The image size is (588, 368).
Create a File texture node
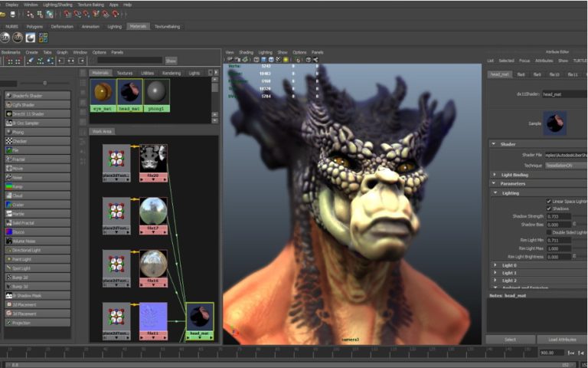[x=38, y=149]
